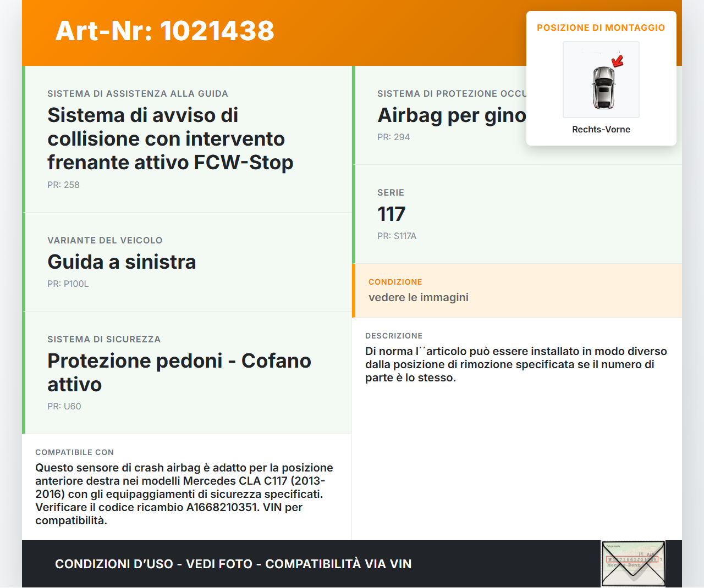
Task: Select the Airbag occupant protection heading
Action: (452, 115)
